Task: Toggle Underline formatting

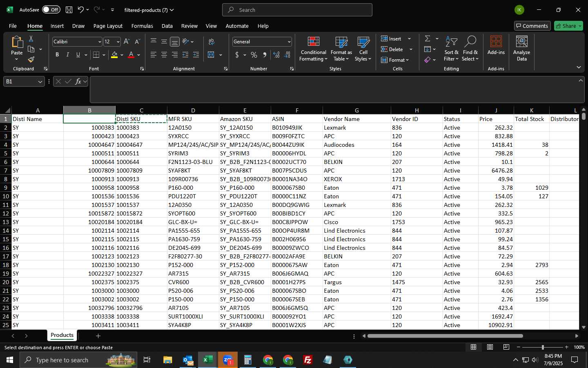Action: [78, 55]
